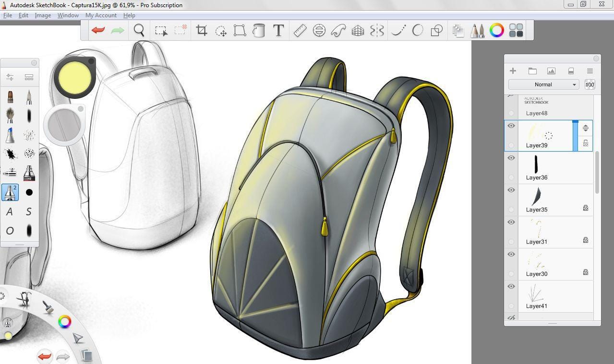Open the Copic Color Library grid
The width and height of the screenshot is (614, 364).
pyautogui.click(x=516, y=31)
